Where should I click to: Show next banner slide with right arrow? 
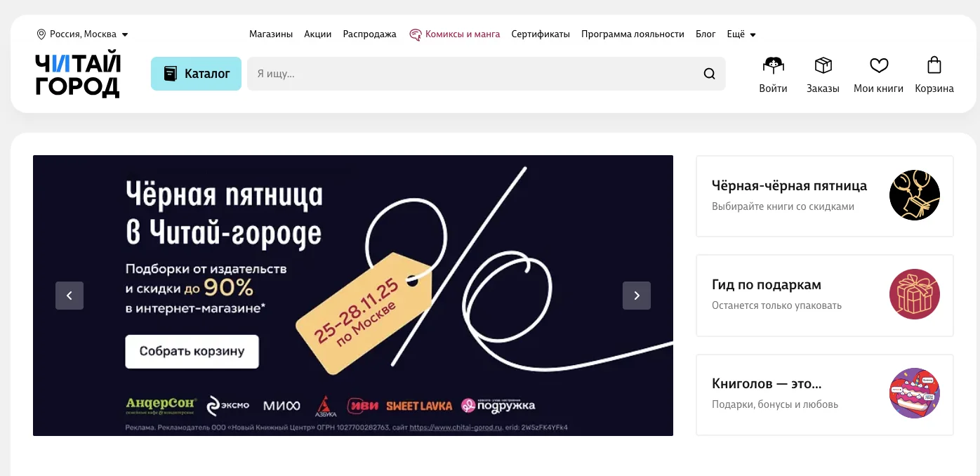pos(636,296)
